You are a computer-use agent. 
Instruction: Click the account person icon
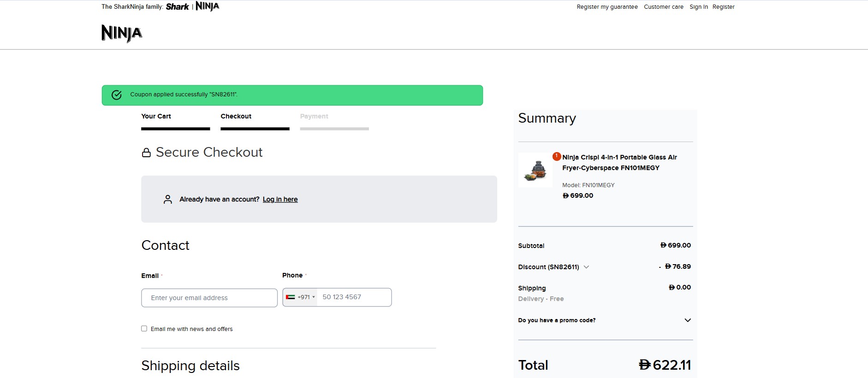click(168, 199)
